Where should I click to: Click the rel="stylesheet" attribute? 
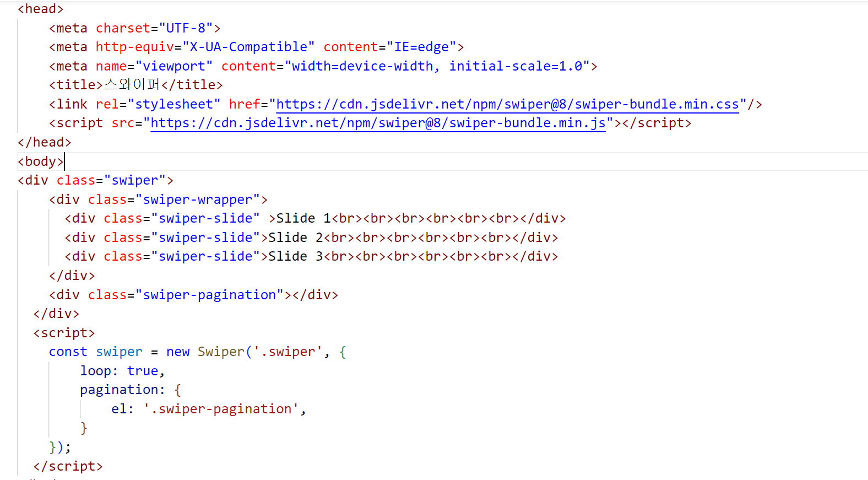(158, 104)
